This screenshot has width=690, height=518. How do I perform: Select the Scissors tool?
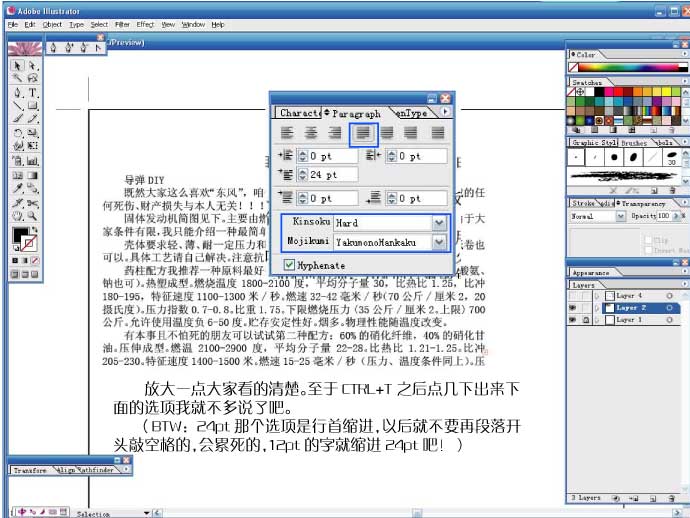click(x=33, y=203)
